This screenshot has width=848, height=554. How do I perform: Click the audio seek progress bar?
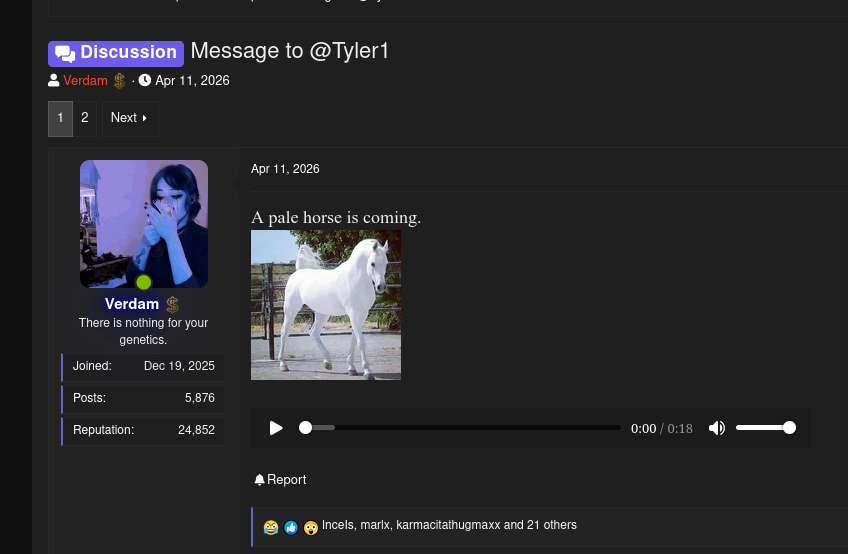pos(460,428)
